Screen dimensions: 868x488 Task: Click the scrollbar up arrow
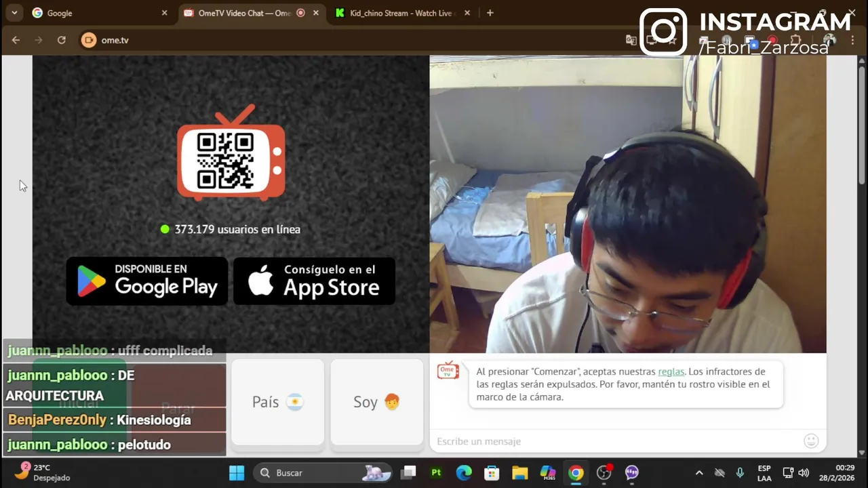pos(862,60)
